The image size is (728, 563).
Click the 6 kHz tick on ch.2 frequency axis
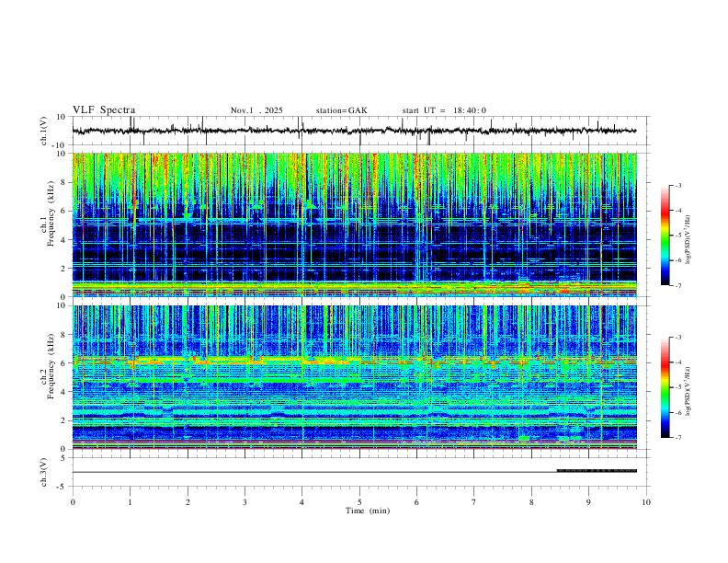point(63,363)
